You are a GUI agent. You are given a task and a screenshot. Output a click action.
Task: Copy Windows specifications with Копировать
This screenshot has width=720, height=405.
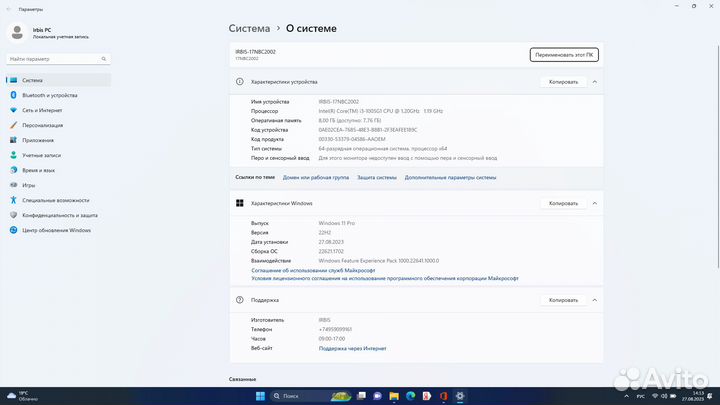[x=563, y=203]
